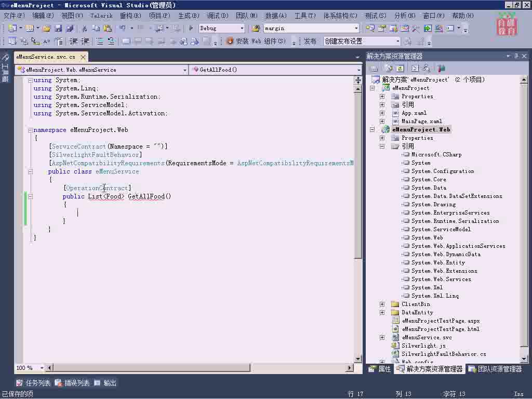
Task: Open the Command Window toolbar icon
Action: coord(450,28)
